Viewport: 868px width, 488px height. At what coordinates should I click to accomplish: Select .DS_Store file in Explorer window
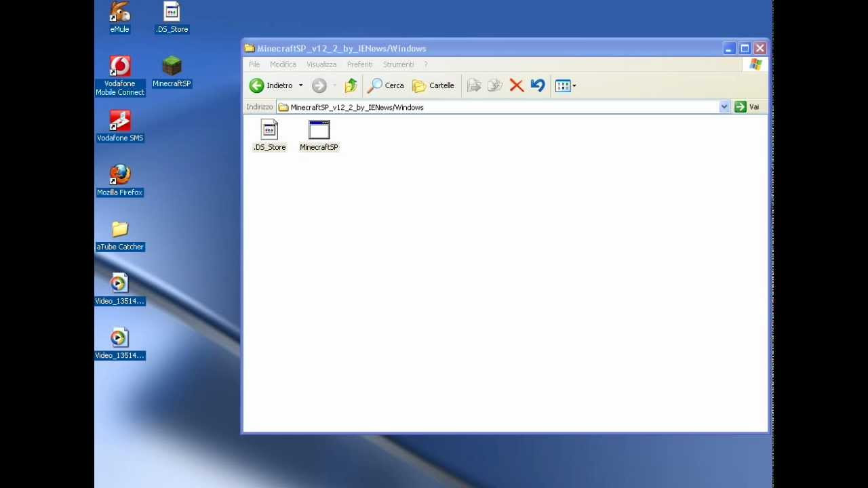click(x=269, y=136)
